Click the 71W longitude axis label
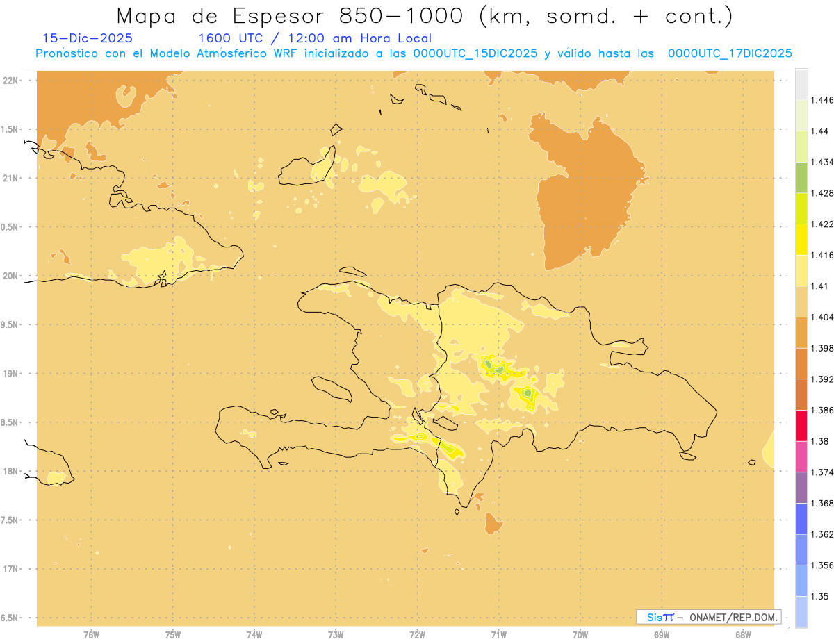This screenshot has width=834, height=644. [x=498, y=635]
